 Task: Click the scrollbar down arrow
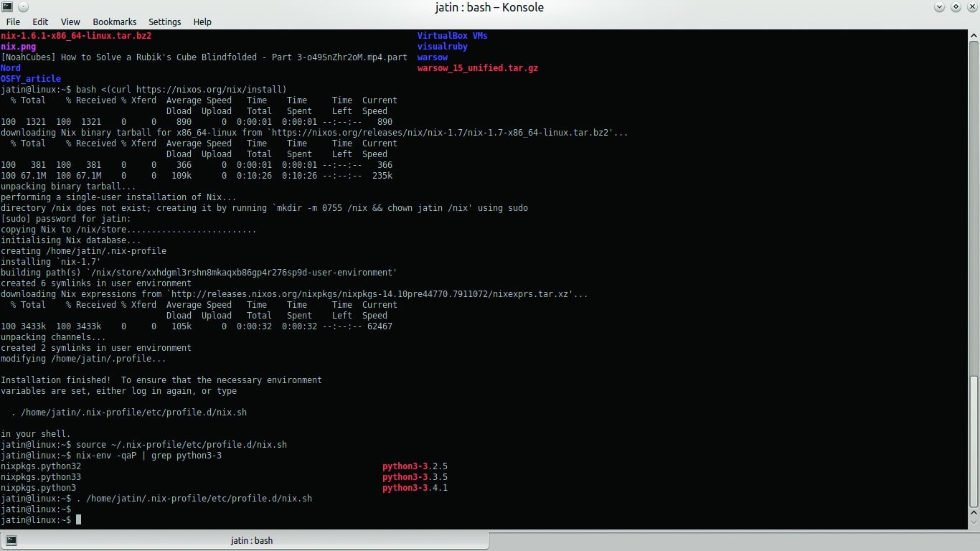pyautogui.click(x=974, y=524)
